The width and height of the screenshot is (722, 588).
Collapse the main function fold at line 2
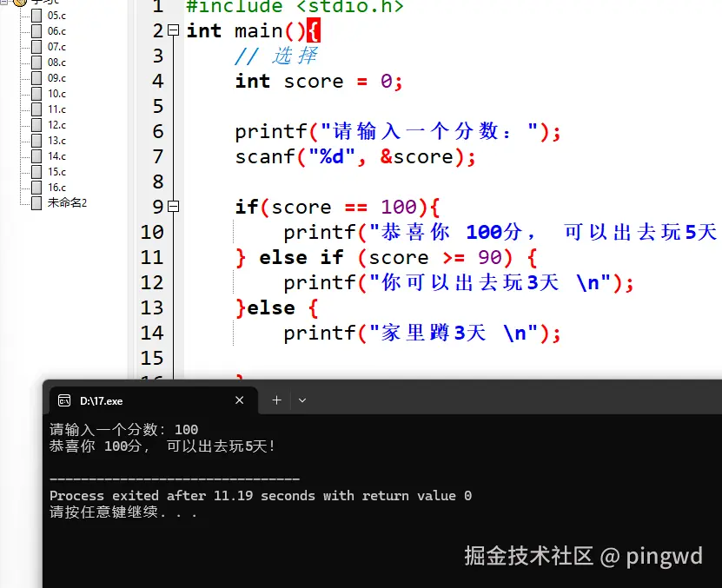173,30
